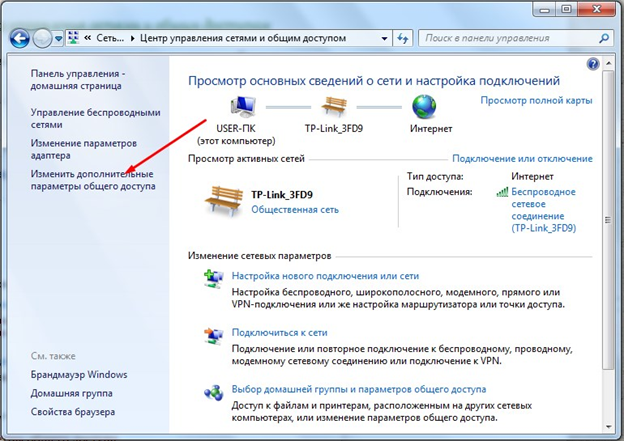Open 'Свойства браузера' link

click(x=73, y=412)
